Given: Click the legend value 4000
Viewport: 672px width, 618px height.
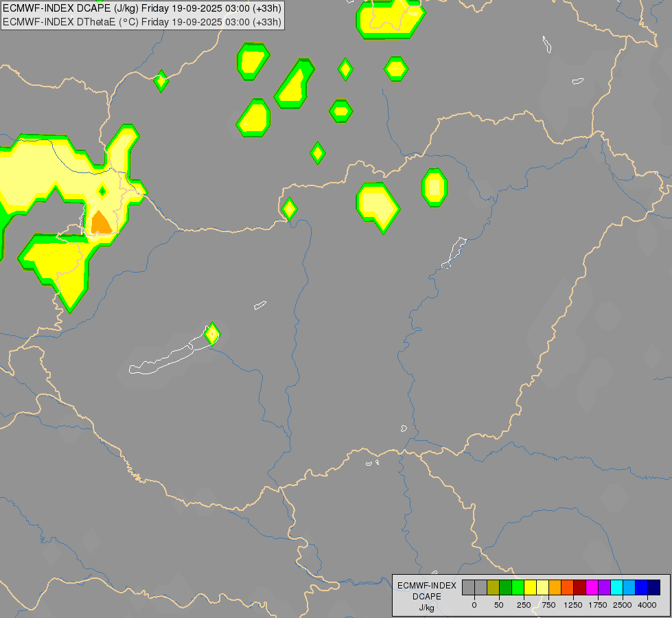Looking at the screenshot, I should (647, 605).
